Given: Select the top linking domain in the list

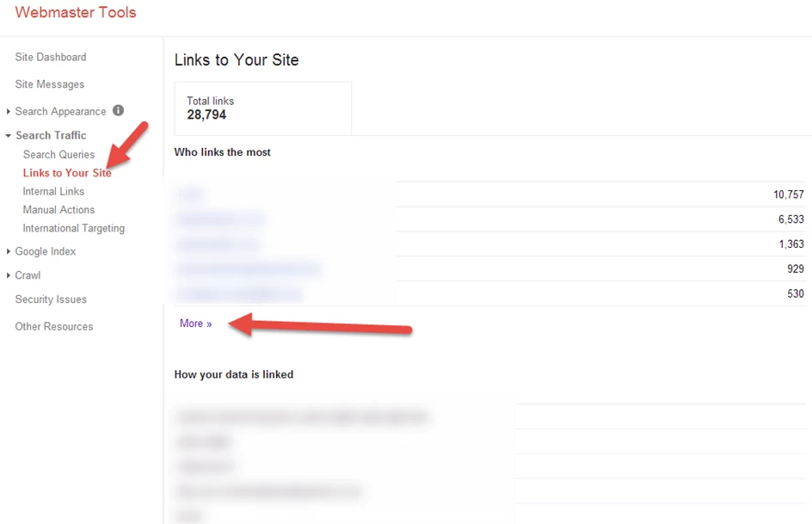Looking at the screenshot, I should [190, 194].
